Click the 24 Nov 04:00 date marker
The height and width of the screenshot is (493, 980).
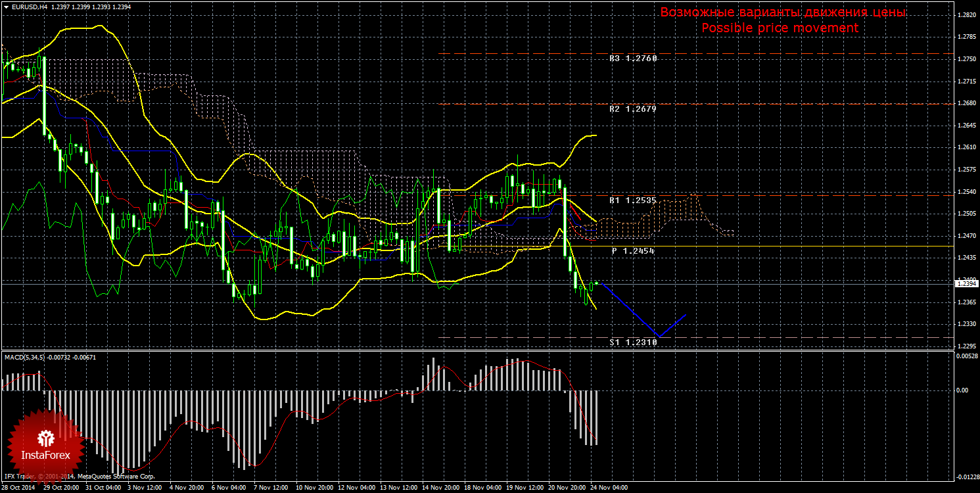[x=609, y=488]
